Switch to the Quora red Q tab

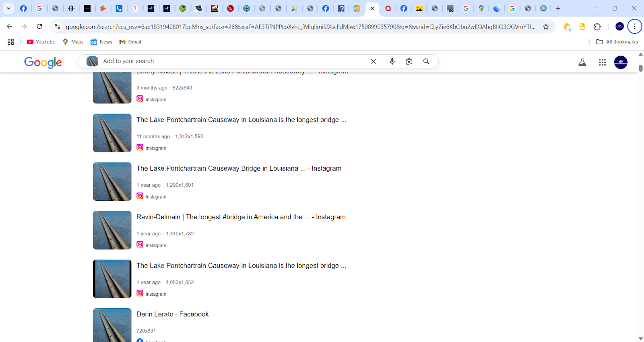(388, 8)
